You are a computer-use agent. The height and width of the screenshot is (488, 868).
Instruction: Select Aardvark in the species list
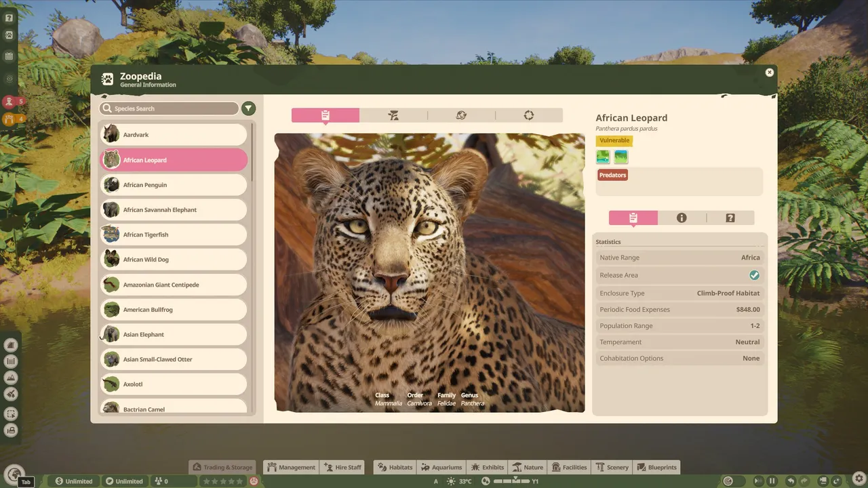coord(174,135)
